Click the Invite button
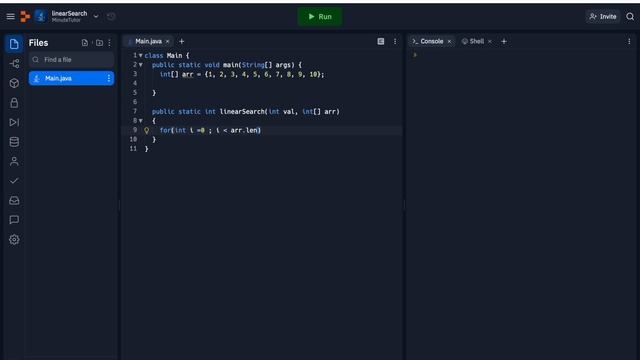This screenshot has height=360, width=640. (603, 17)
